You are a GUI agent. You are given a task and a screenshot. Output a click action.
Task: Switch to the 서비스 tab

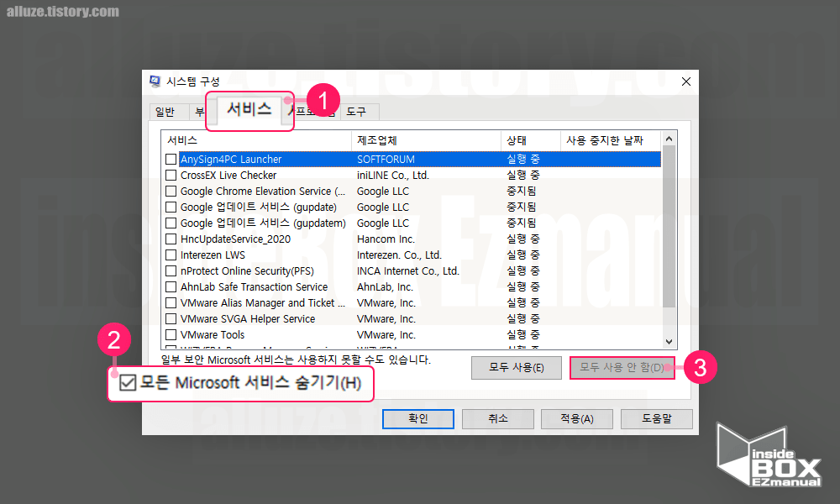tap(249, 109)
